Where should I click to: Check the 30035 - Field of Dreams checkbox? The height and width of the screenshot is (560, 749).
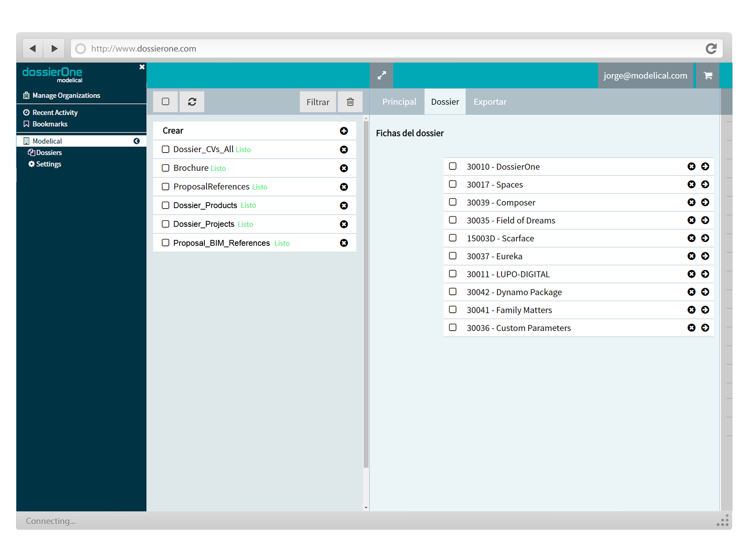click(453, 220)
